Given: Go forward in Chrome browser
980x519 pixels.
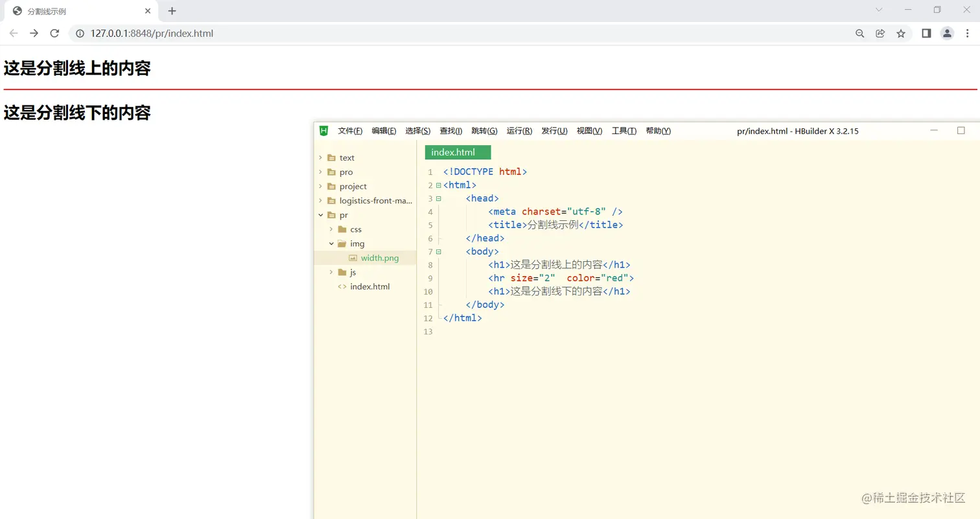Looking at the screenshot, I should tap(34, 34).
